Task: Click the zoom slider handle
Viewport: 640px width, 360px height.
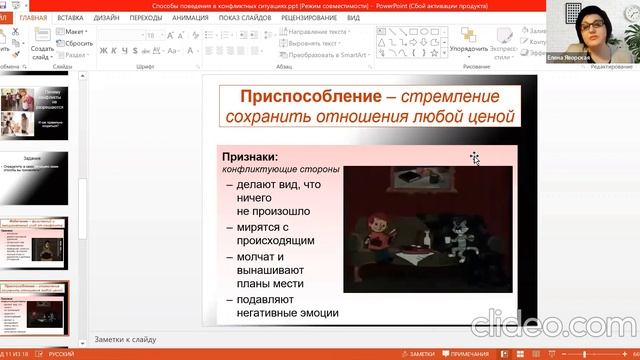Action: 584,354
